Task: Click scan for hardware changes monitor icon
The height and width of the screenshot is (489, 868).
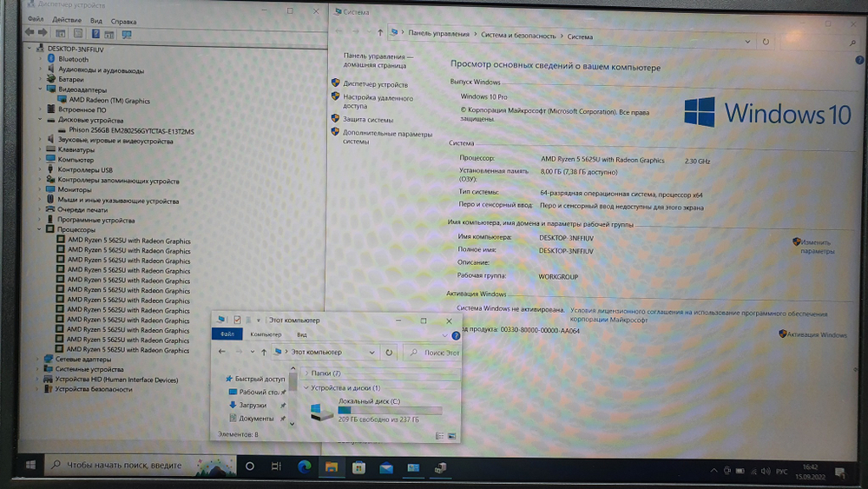Action: click(x=127, y=35)
